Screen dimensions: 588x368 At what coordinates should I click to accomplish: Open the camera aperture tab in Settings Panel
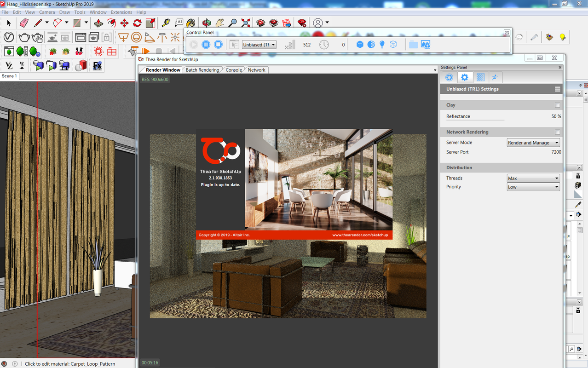449,77
